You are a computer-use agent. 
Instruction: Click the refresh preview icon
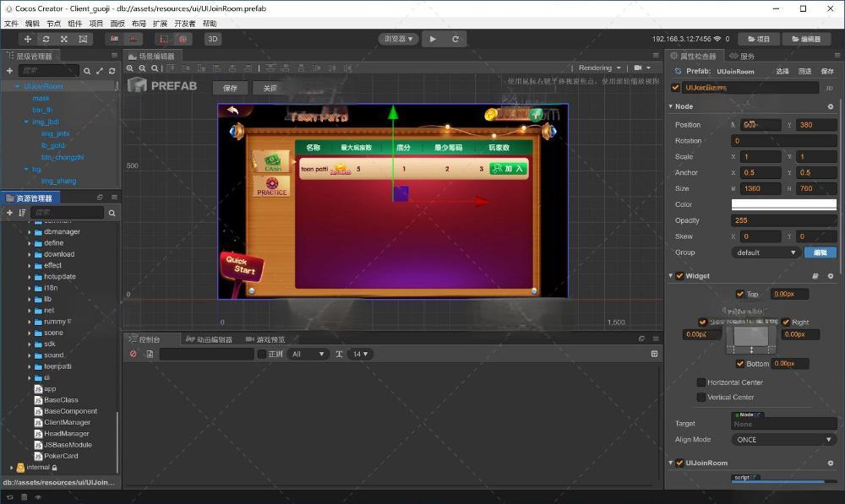(x=455, y=40)
